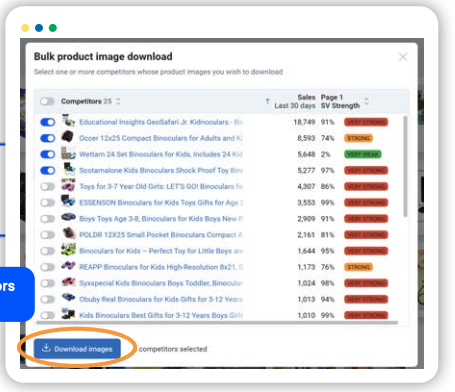Click the Toys for 3-7 Year Old Girls thumbnail
Viewport: 455px width, 392px height.
pyautogui.click(x=68, y=185)
